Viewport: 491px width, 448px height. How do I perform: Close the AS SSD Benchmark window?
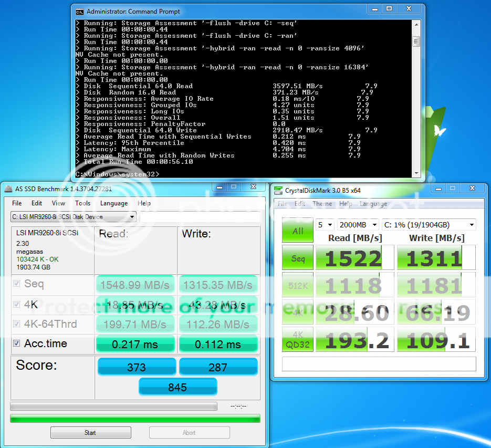254,187
